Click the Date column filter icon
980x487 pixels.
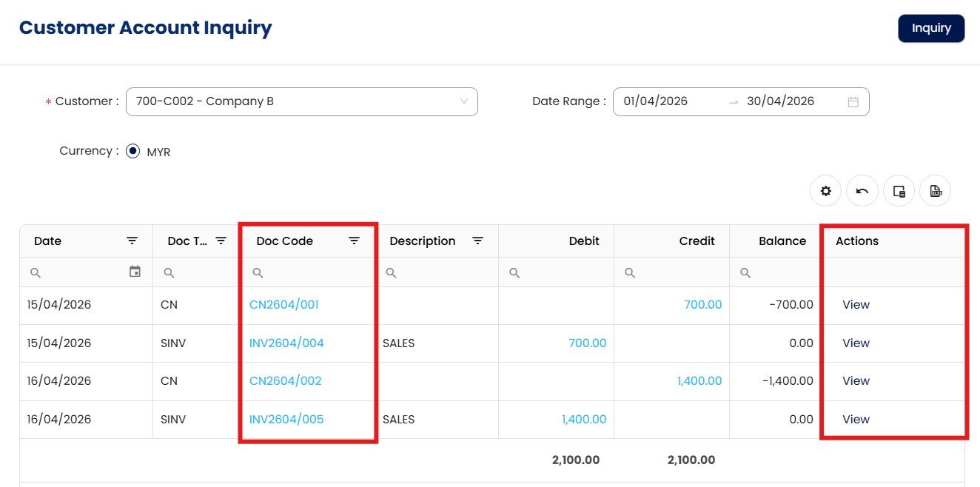coord(132,241)
